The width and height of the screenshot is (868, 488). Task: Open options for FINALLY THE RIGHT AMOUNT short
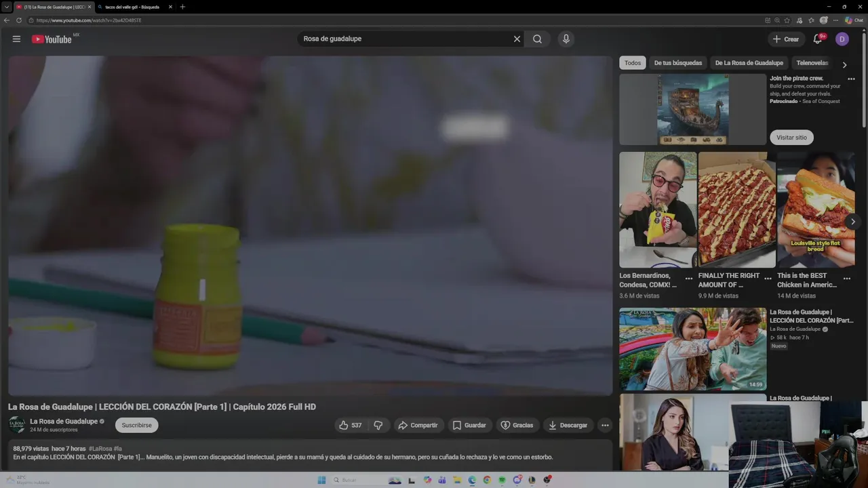click(x=768, y=278)
